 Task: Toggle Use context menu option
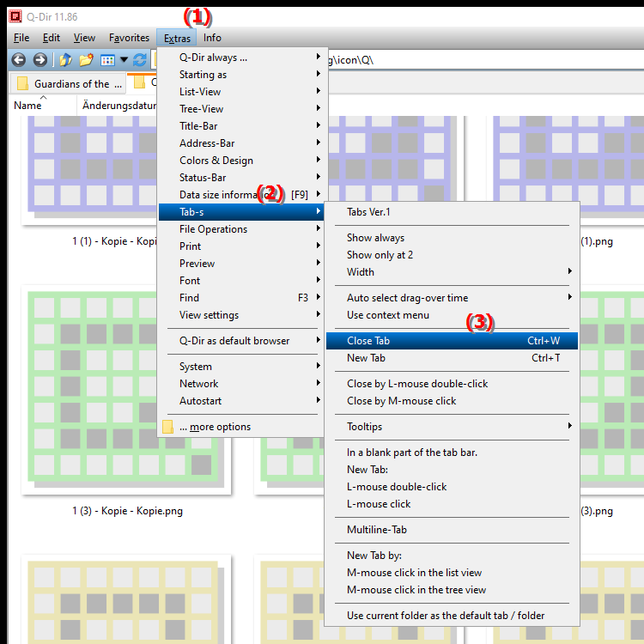(x=452, y=315)
